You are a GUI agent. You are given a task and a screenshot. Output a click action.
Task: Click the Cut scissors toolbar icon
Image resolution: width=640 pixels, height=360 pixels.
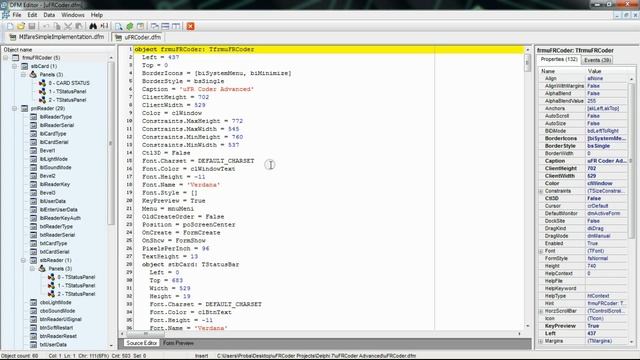pyautogui.click(x=68, y=26)
